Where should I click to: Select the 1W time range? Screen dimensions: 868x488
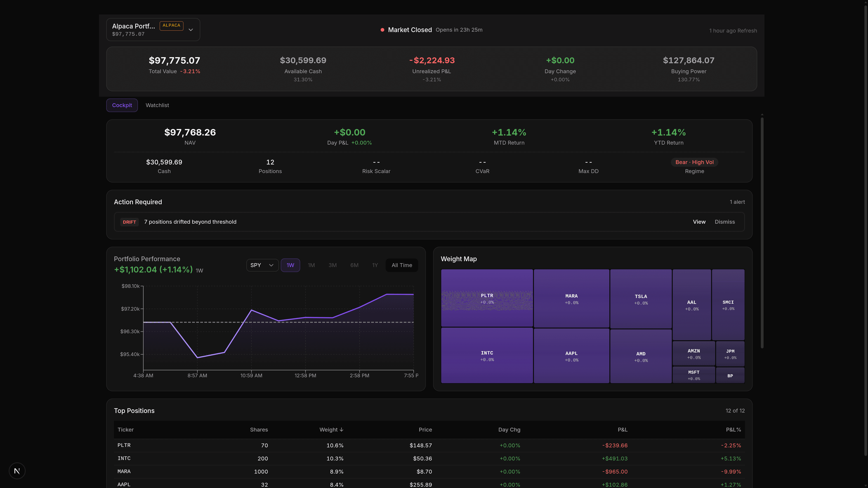point(290,265)
